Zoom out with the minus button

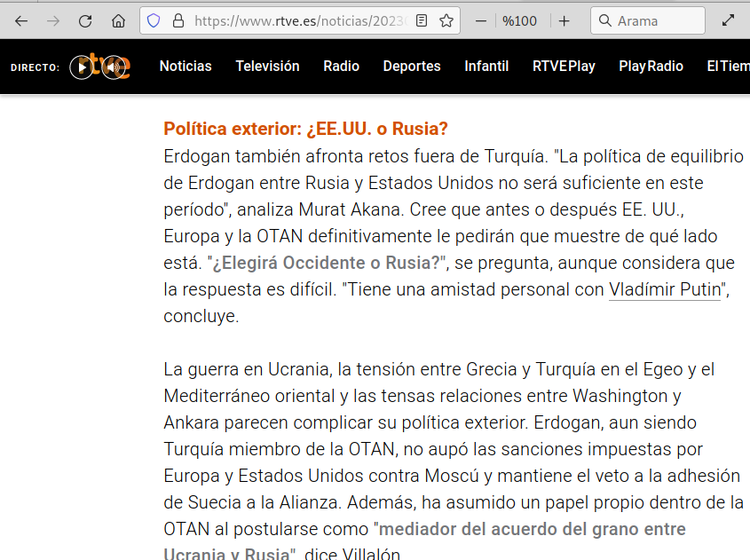pos(480,20)
